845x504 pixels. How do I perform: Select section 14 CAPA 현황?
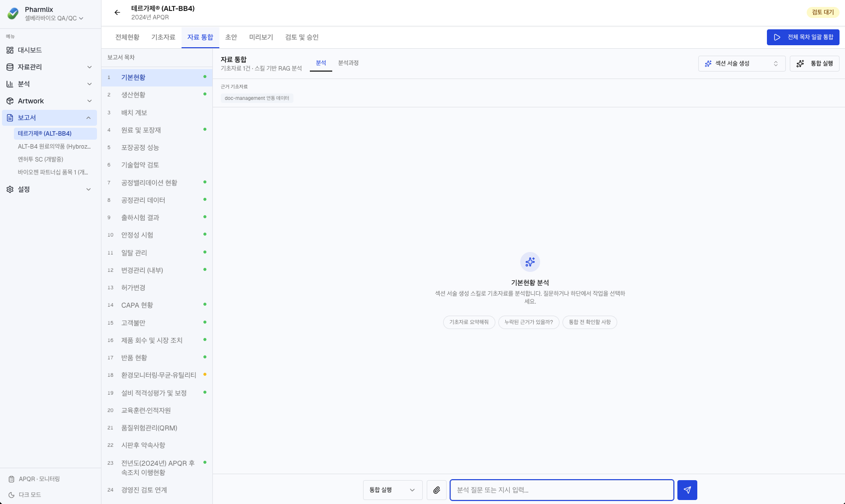(157, 305)
